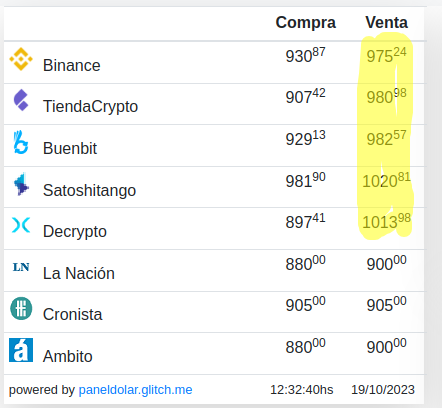Select the Compra column header
Viewport: 442px width, 408px height.
click(306, 23)
